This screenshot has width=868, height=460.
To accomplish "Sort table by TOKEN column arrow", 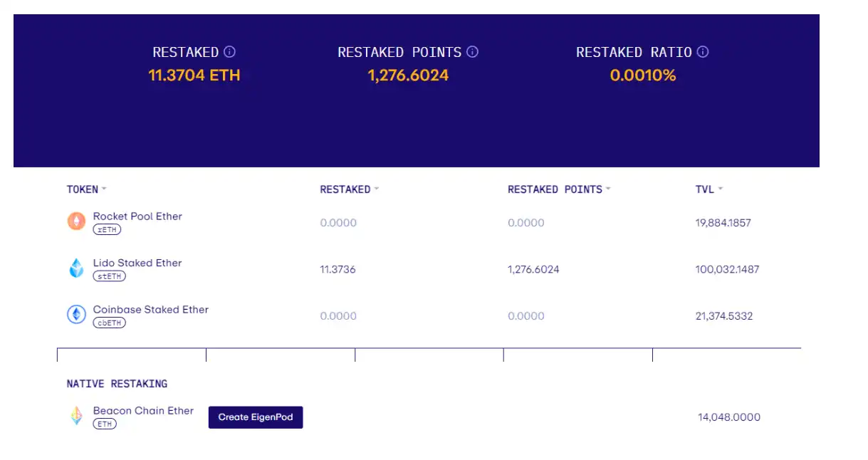I will tap(104, 189).
